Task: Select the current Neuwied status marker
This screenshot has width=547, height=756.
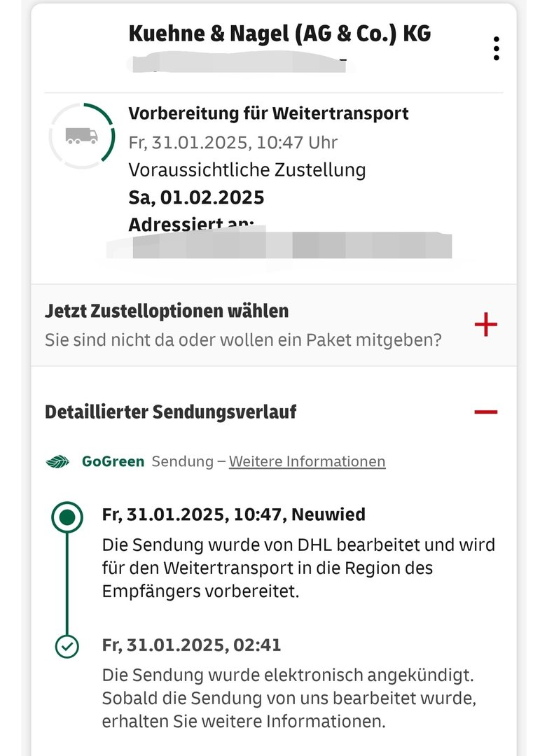Action: coord(67,517)
